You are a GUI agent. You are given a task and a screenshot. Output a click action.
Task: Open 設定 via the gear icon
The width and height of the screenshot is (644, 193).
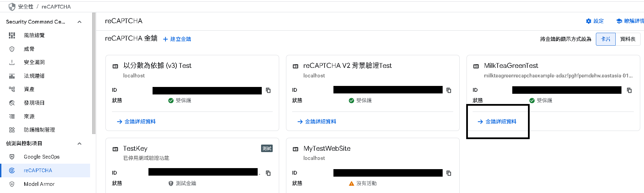[589, 21]
